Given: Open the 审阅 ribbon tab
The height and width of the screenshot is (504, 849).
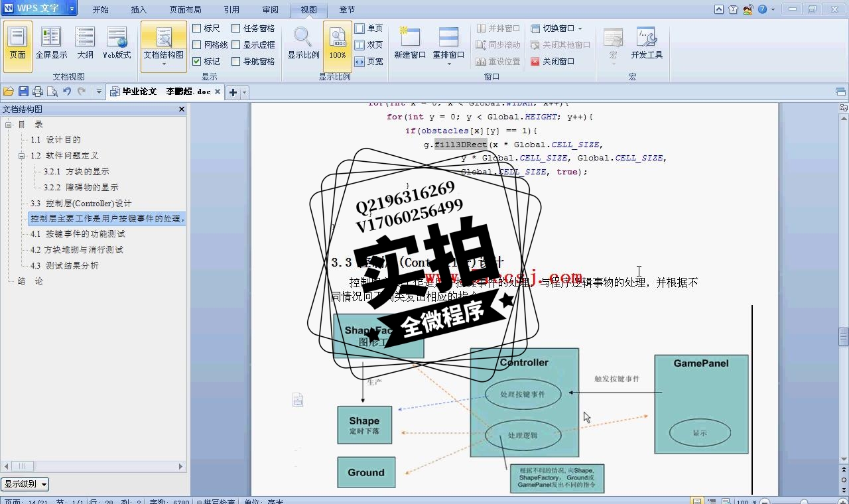Looking at the screenshot, I should pyautogui.click(x=270, y=9).
